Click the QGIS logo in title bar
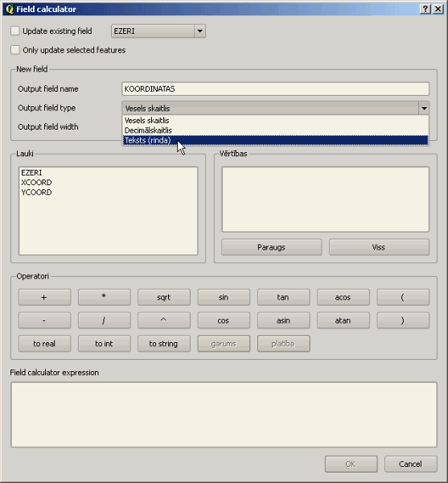448x483 pixels. [x=10, y=9]
